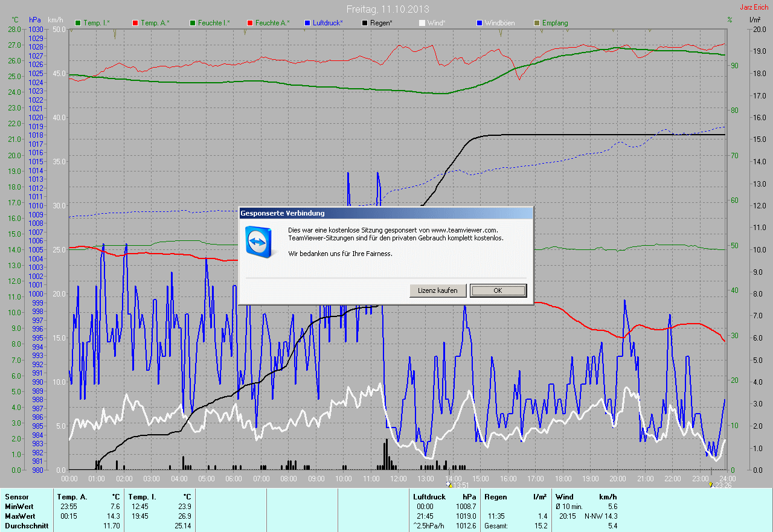Select the Feuchte I.* legend label
The image size is (773, 532).
coord(215,23)
